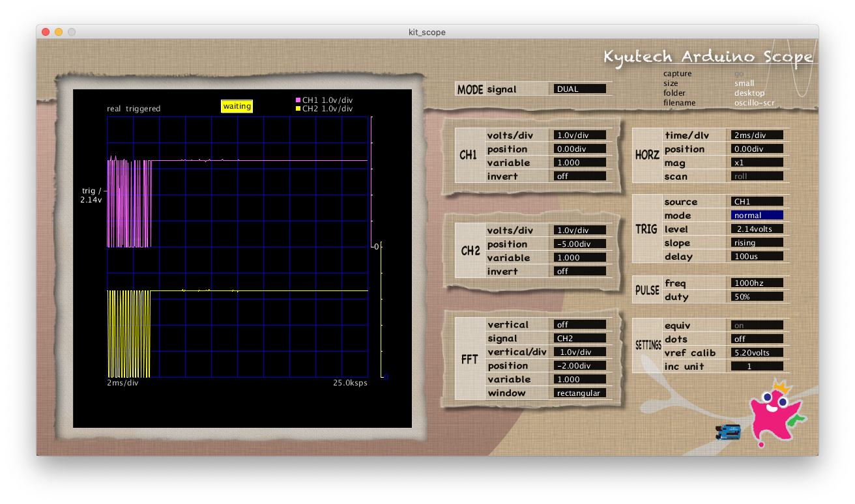
Task: Click highlighted TRIG mode normal field
Action: (757, 216)
